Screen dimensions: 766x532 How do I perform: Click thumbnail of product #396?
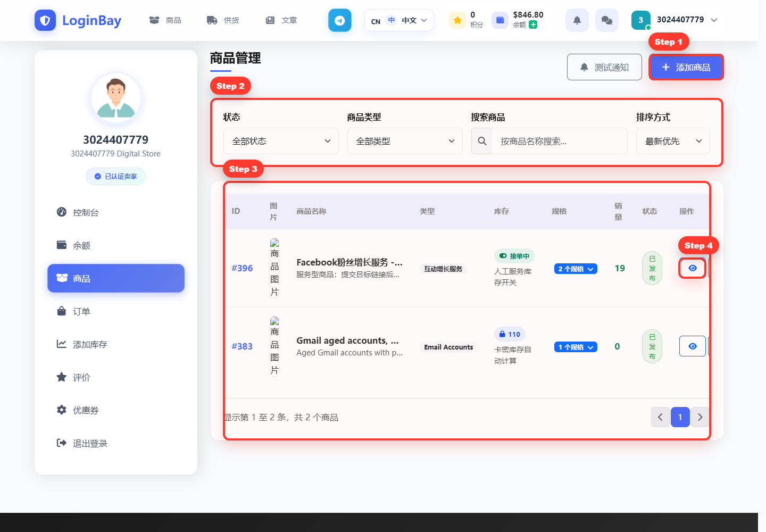coord(274,268)
